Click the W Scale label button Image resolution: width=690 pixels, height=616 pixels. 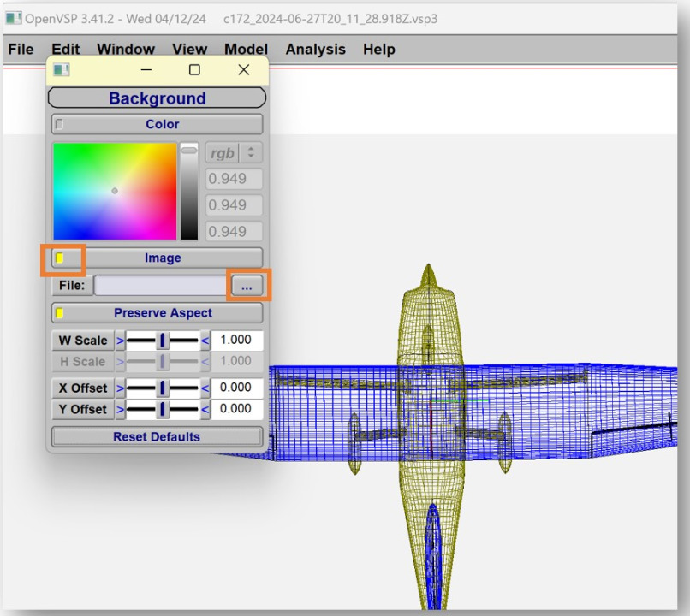pos(82,341)
